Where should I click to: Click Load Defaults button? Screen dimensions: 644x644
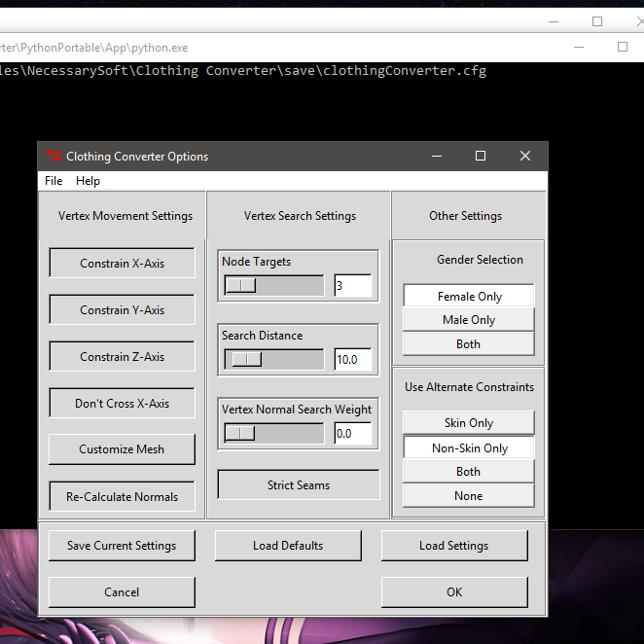pyautogui.click(x=287, y=546)
